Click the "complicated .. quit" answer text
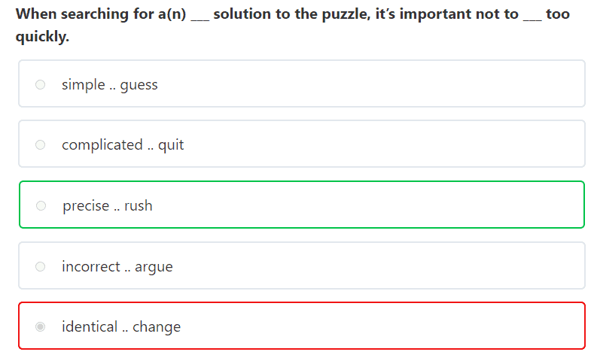Viewport: 594px width, 364px height. click(123, 144)
